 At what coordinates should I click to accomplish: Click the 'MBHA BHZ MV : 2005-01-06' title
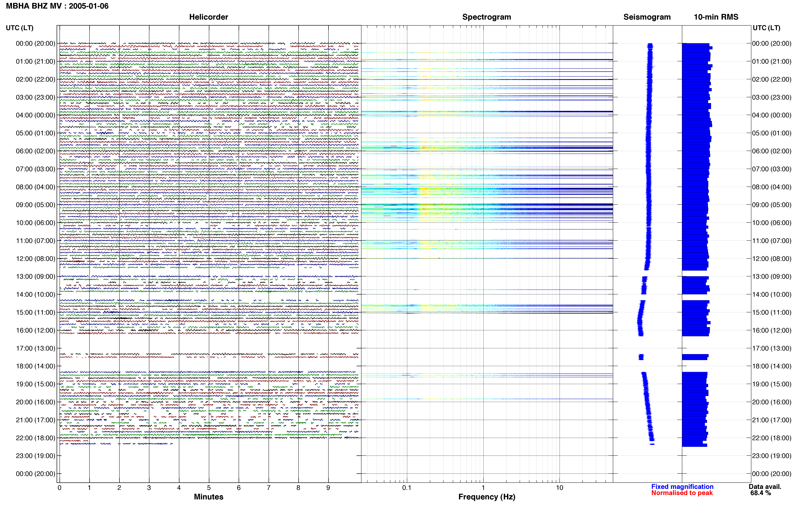tap(57, 6)
